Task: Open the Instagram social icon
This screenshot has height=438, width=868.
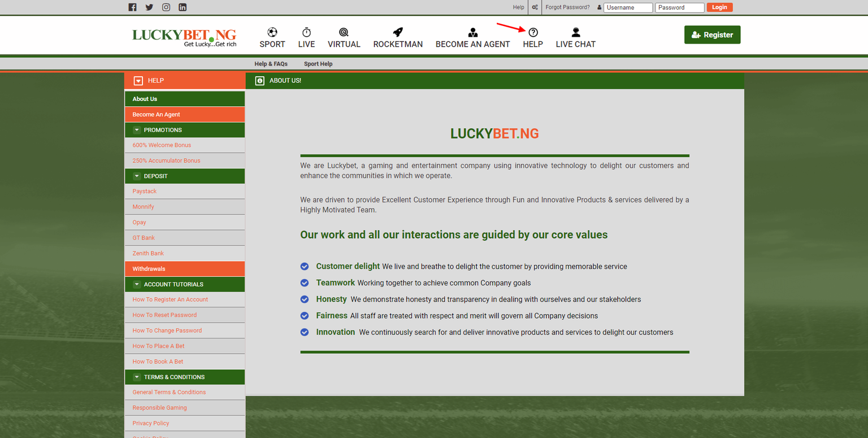Action: (x=166, y=7)
